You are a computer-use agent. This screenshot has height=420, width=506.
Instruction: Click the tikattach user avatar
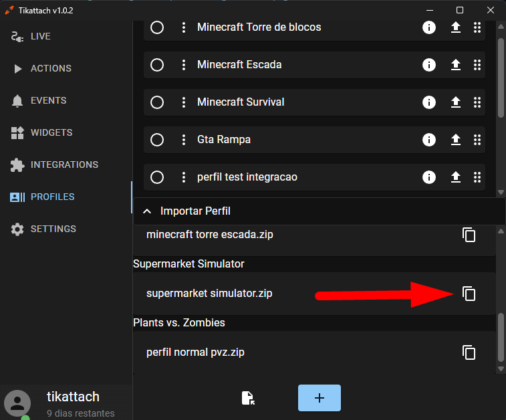coord(17,403)
